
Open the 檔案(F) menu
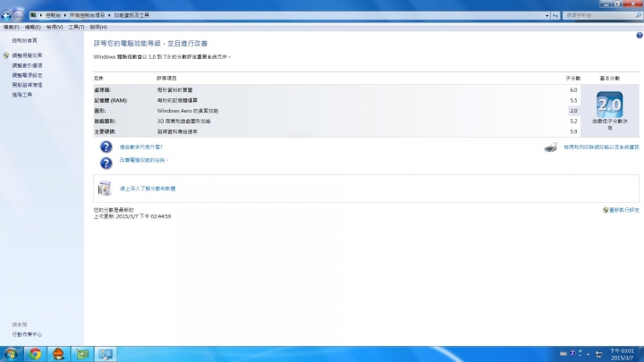point(12,27)
